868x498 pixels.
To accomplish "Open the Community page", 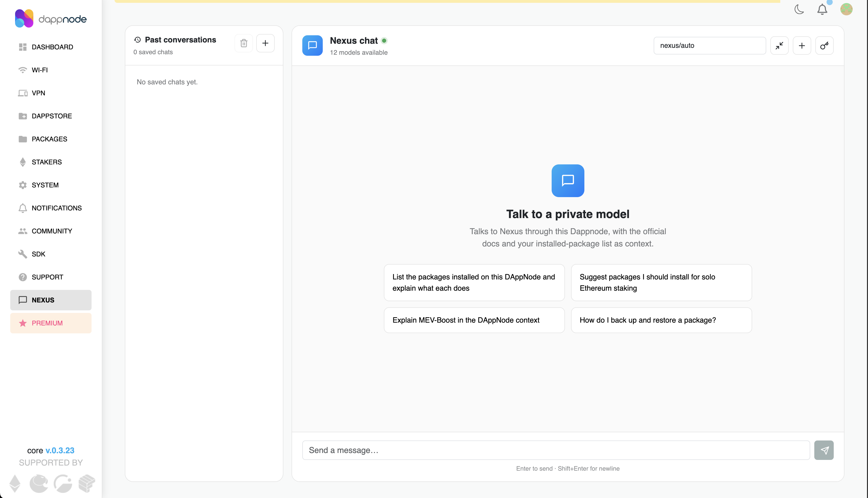I will [x=51, y=231].
